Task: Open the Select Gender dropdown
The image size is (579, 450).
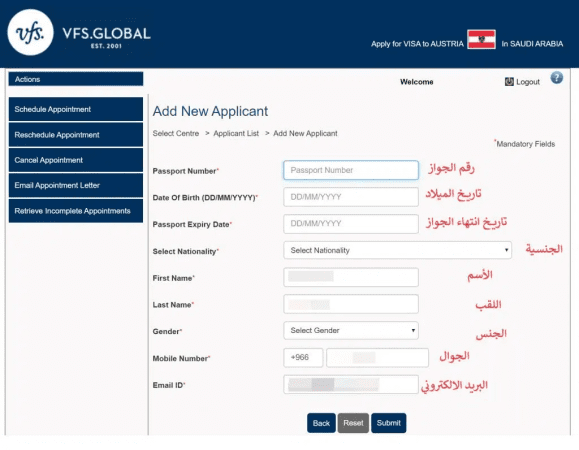Action: pyautogui.click(x=351, y=330)
